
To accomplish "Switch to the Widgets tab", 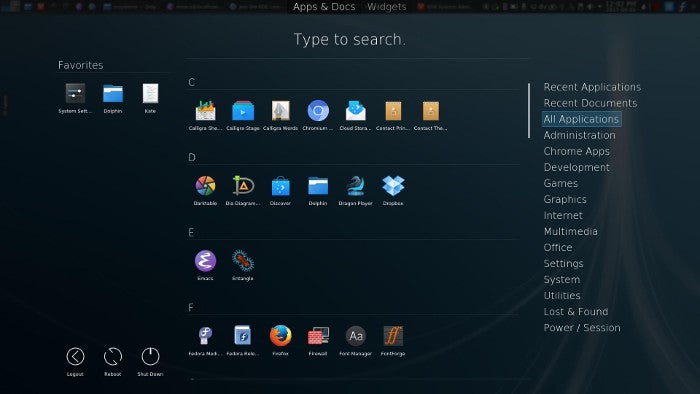I will 387,7.
